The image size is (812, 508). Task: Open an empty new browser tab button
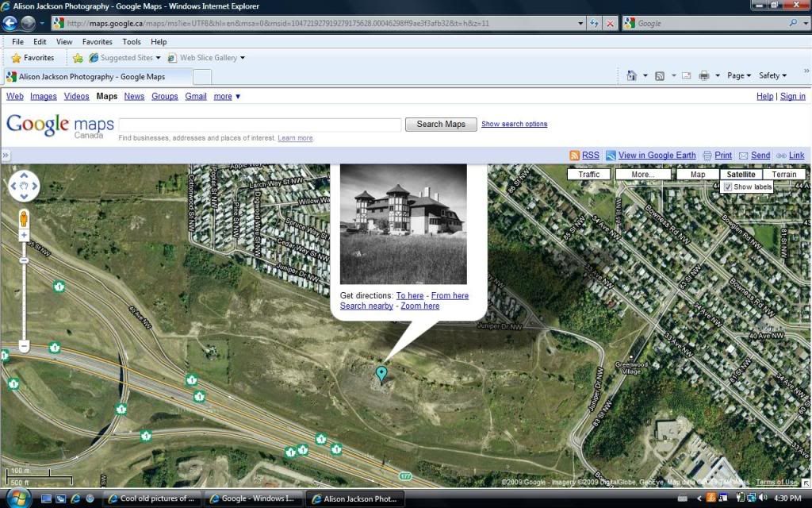tap(202, 77)
